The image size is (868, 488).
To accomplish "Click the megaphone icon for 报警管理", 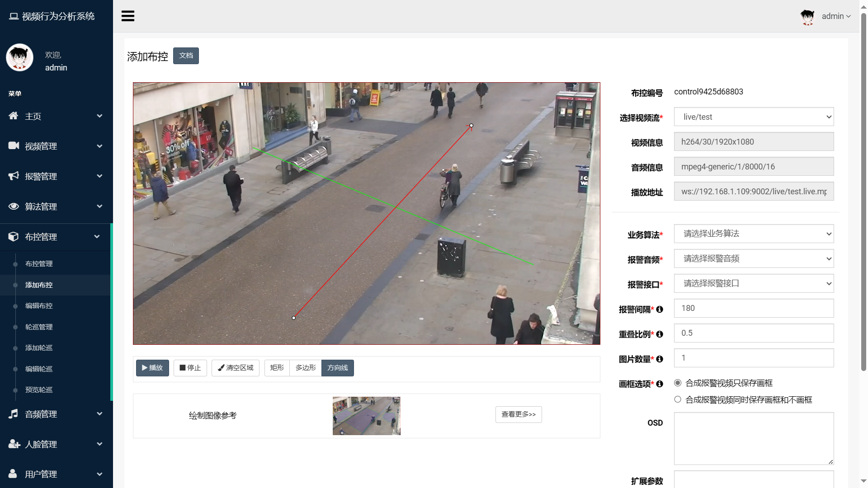I will (x=14, y=176).
